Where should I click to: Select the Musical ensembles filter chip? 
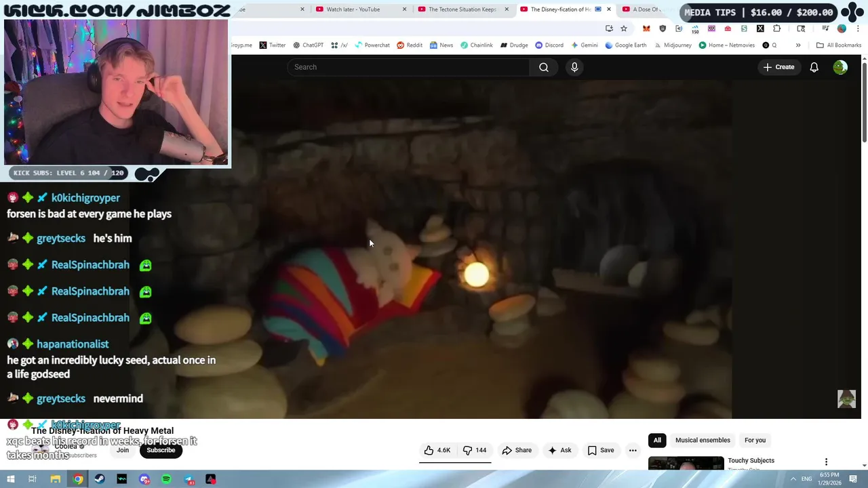[x=703, y=440]
